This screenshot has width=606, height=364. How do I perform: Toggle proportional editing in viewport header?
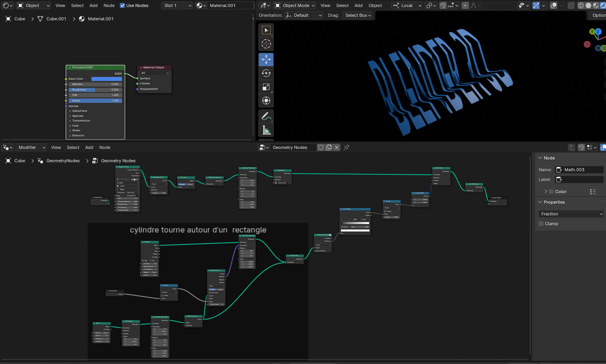pos(465,5)
